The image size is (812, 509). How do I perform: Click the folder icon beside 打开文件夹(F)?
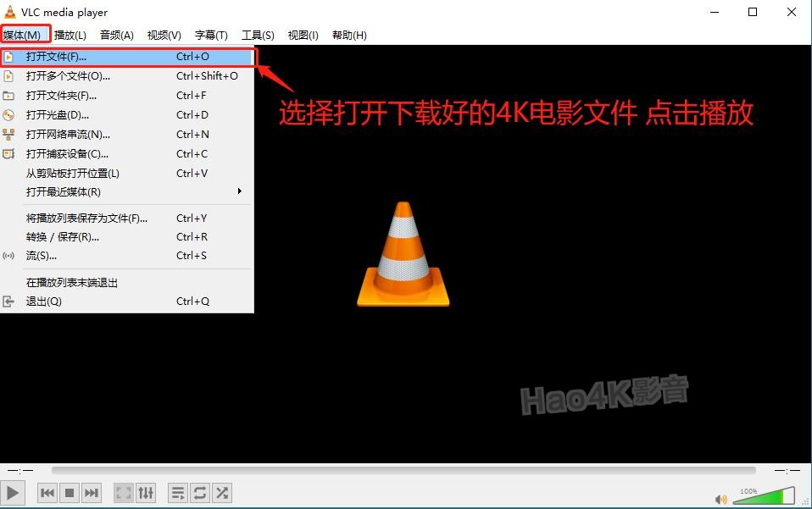(8, 96)
